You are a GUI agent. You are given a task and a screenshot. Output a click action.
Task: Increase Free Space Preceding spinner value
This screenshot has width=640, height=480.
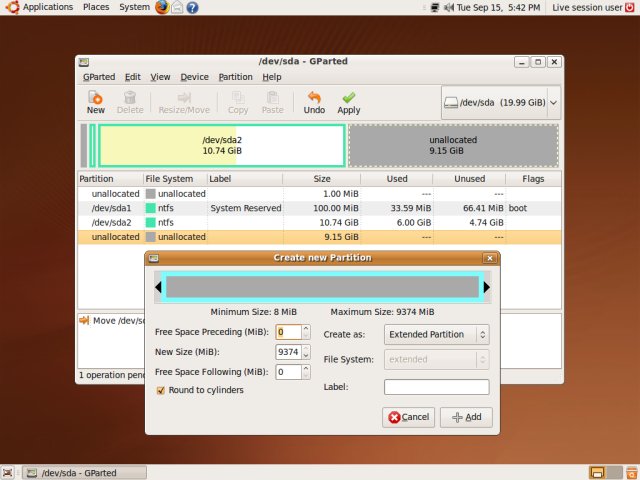tap(306, 328)
